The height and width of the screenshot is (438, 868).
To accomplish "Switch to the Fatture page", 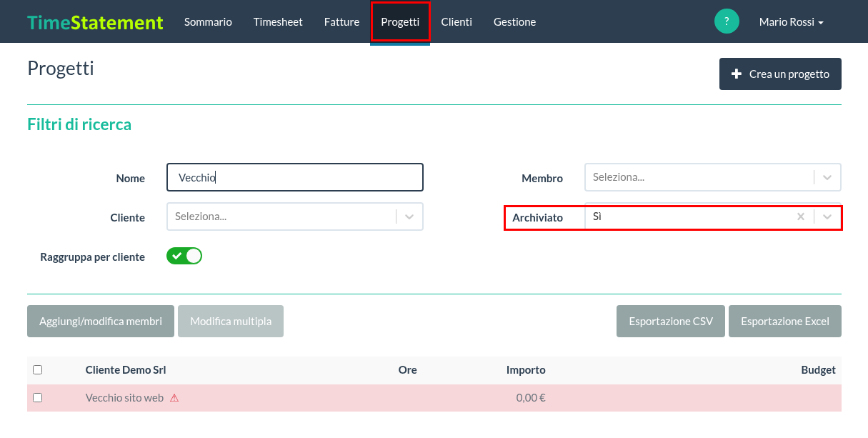I will click(341, 22).
